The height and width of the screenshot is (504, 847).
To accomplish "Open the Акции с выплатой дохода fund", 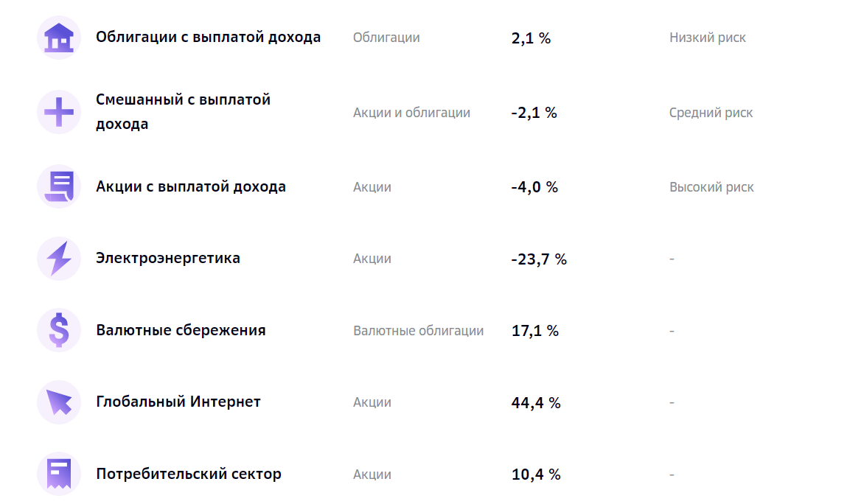I will 190,186.
